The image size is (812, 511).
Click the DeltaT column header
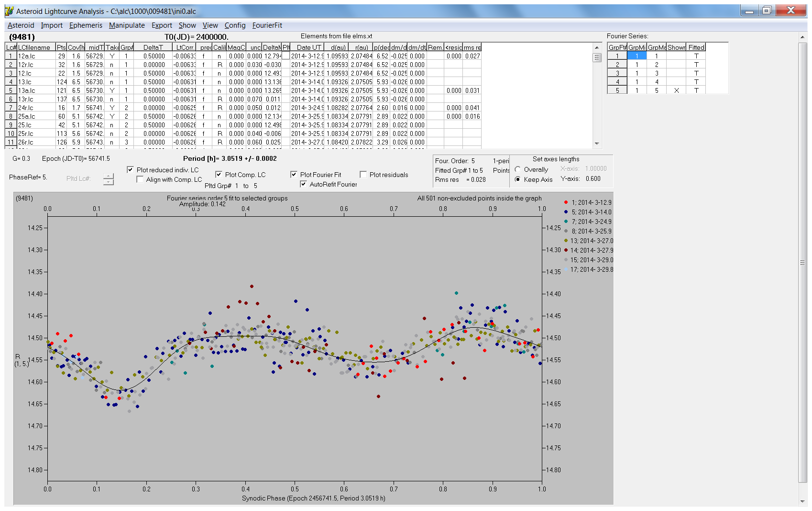click(x=154, y=47)
